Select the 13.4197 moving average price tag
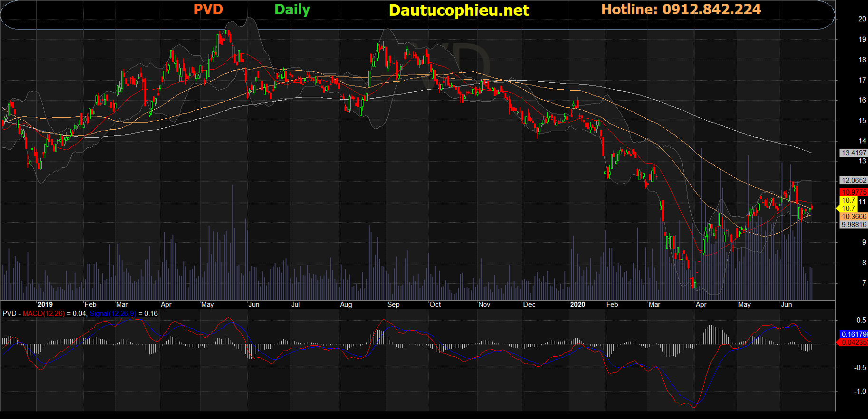 [854, 153]
